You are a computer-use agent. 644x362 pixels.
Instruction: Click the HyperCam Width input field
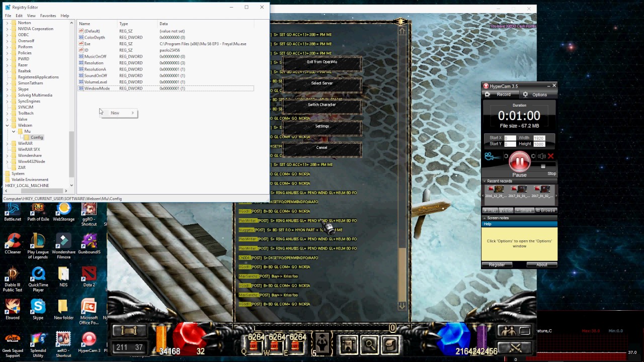tap(538, 138)
